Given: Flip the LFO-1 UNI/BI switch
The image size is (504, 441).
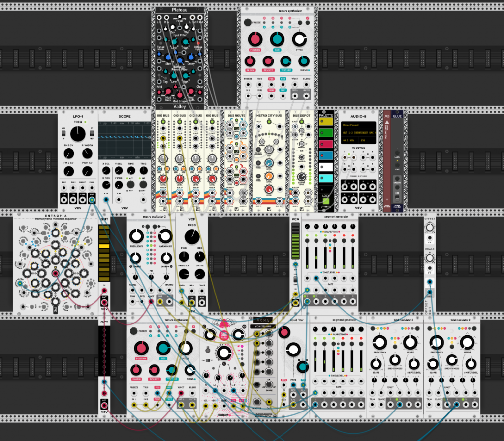Looking at the screenshot, I should (x=63, y=133).
